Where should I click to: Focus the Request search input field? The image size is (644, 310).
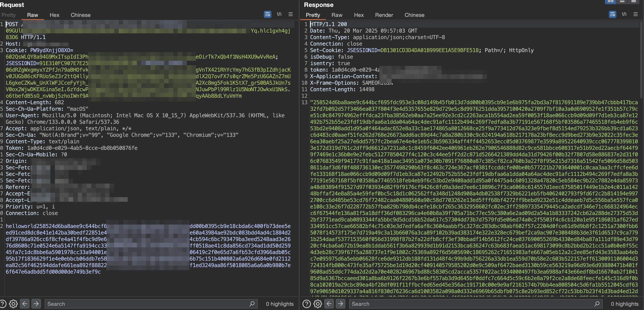click(151, 304)
